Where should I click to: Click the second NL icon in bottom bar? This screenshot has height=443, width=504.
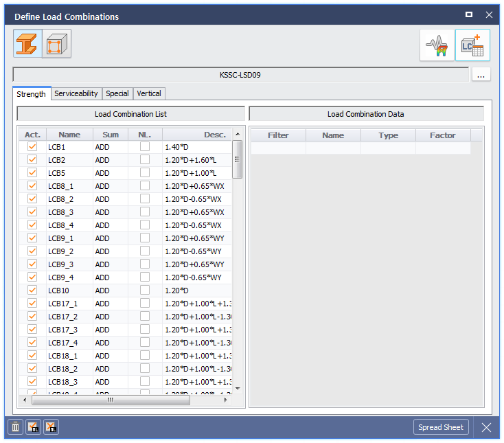51,427
